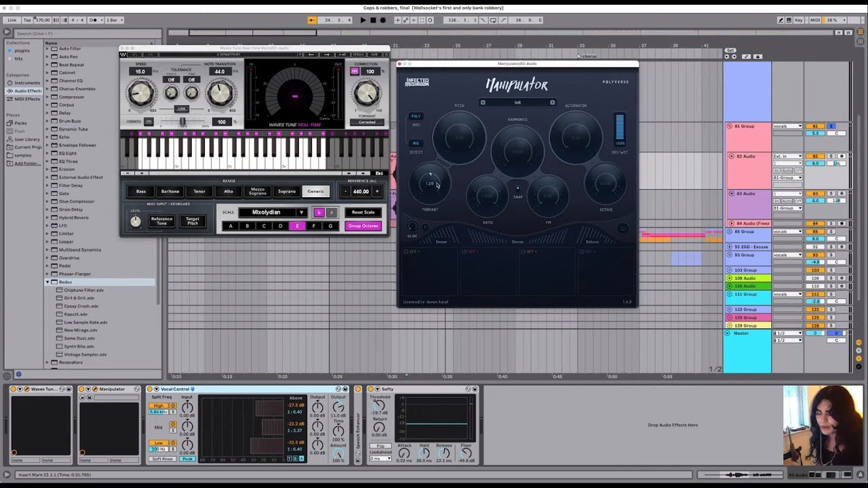The height and width of the screenshot is (488, 868).
Task: Open the Mixolydian scale dropdown
Action: 273,212
